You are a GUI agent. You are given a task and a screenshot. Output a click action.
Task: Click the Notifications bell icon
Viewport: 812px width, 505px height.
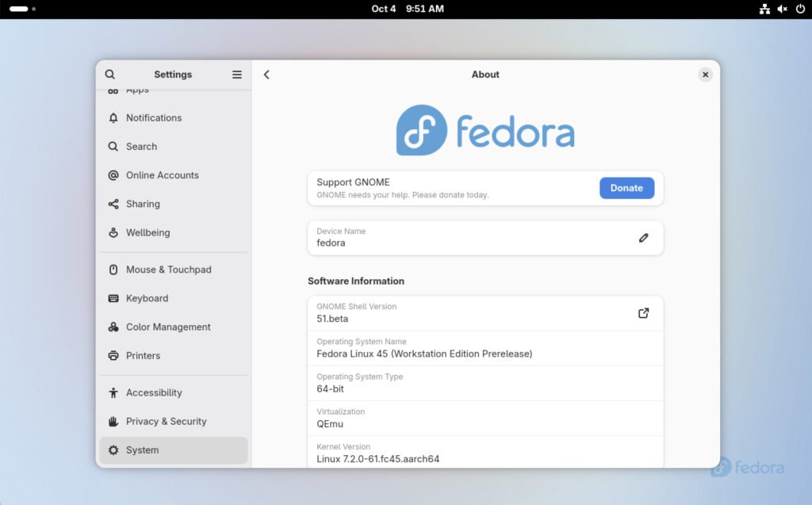(x=113, y=118)
